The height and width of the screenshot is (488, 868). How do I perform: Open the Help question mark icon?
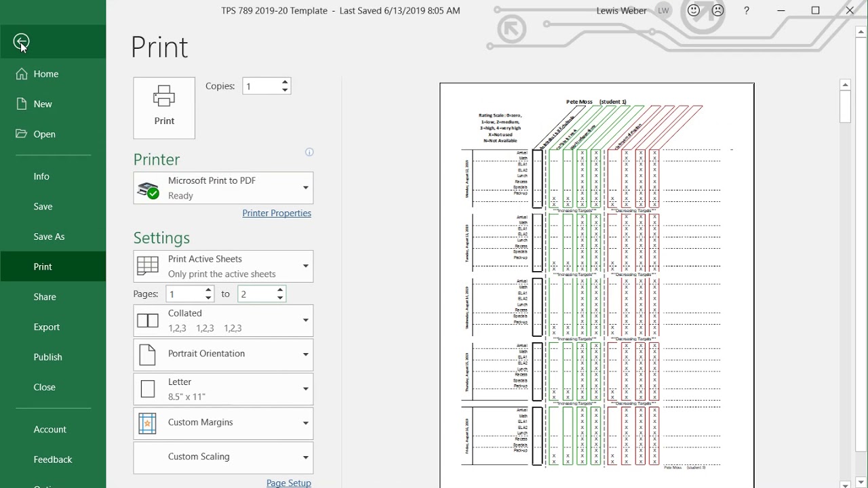[747, 11]
